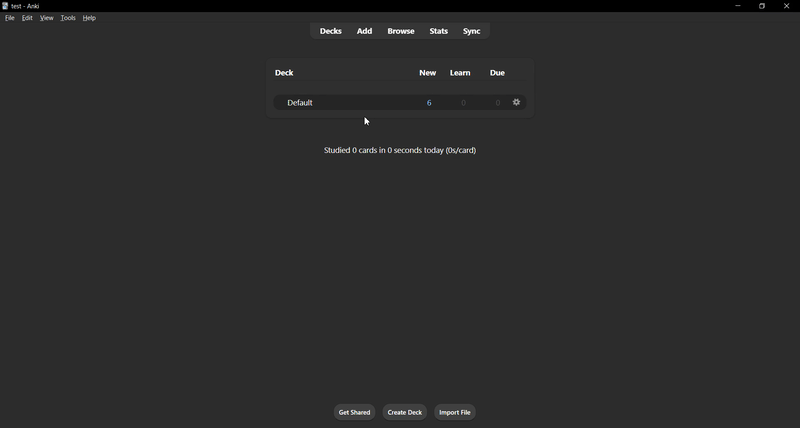Sync the collection
This screenshot has width=800, height=428.
(x=471, y=31)
